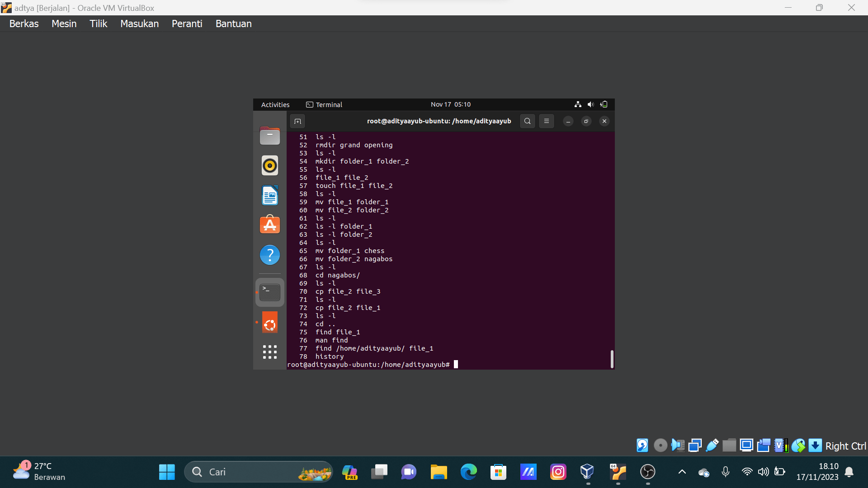Click VirtualBox shared folders indicator
The width and height of the screenshot is (868, 488).
point(729,446)
